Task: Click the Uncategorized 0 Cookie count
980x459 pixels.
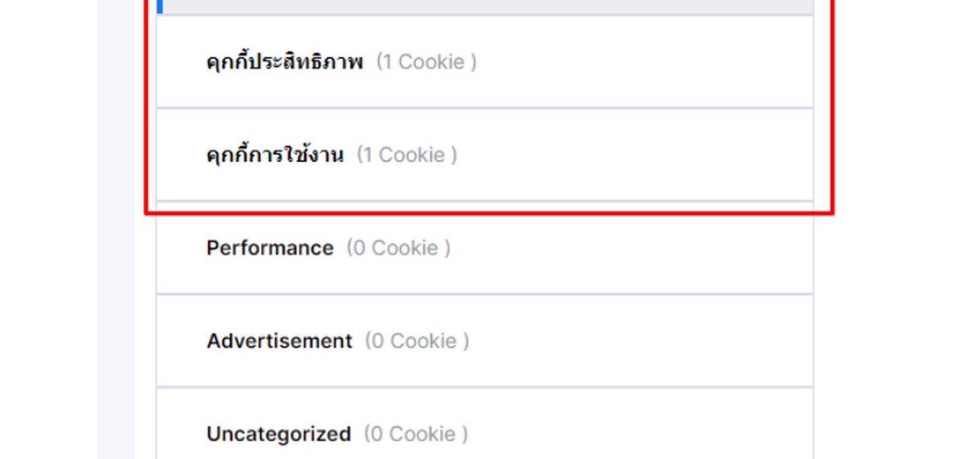Action: click(x=416, y=434)
